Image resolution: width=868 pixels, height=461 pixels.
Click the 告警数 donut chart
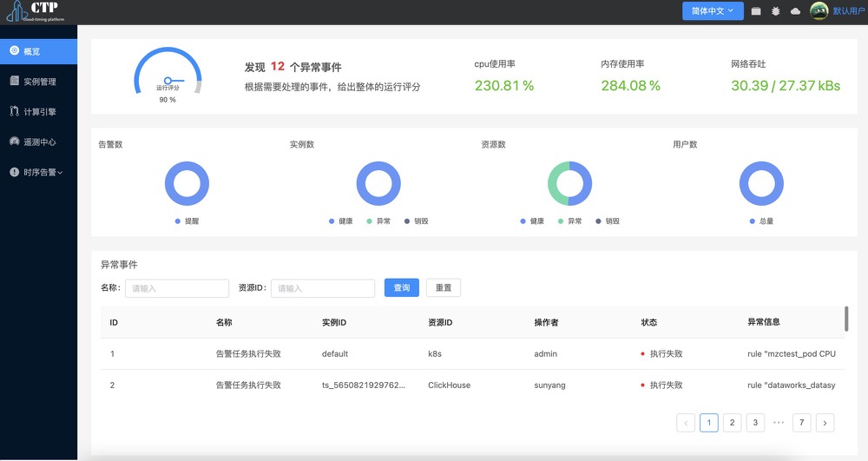point(187,183)
